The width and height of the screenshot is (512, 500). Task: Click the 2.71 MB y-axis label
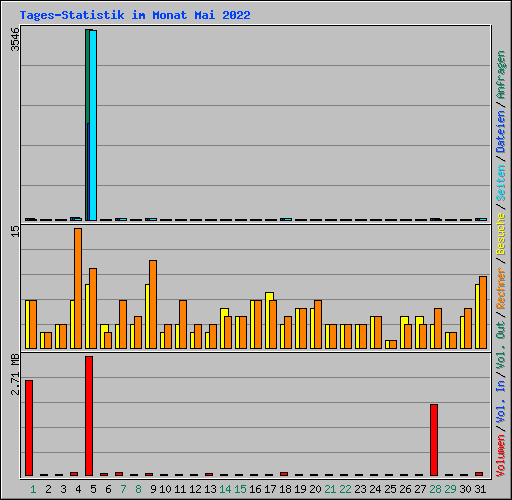[x=15, y=375]
